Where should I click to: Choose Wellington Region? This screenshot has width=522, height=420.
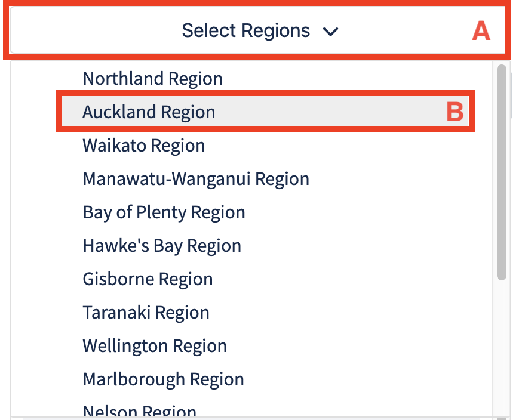[x=155, y=346]
